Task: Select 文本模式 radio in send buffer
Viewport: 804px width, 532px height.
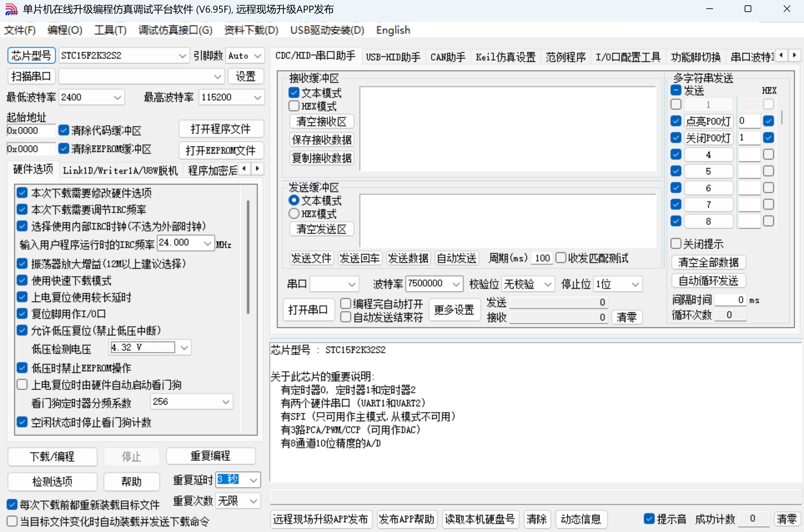Action: tap(294, 200)
